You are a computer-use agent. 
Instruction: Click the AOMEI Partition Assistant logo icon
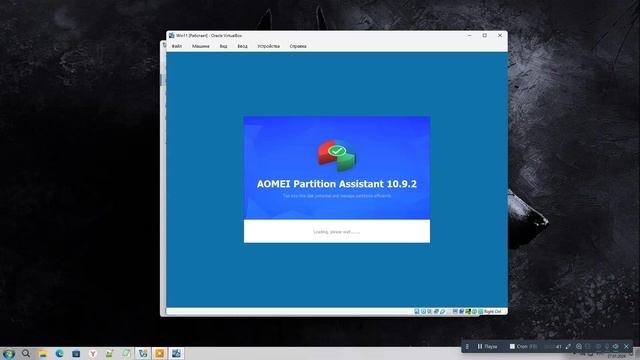point(337,156)
